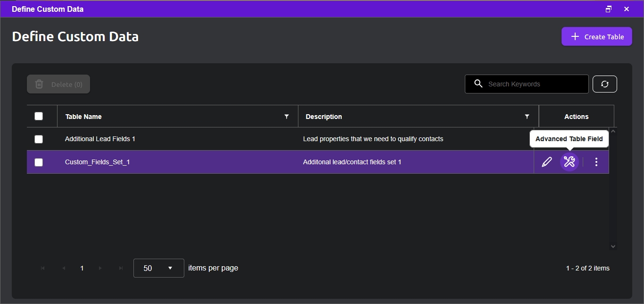644x304 pixels.
Task: Click the '1 - 2 of 2 items' label
Action: tap(588, 268)
